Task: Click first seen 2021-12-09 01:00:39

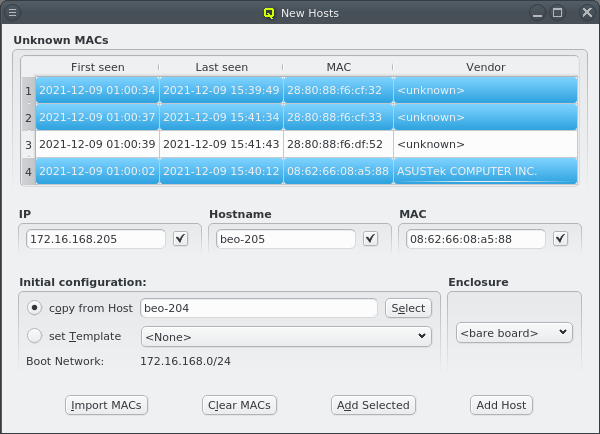Action: (x=97, y=144)
